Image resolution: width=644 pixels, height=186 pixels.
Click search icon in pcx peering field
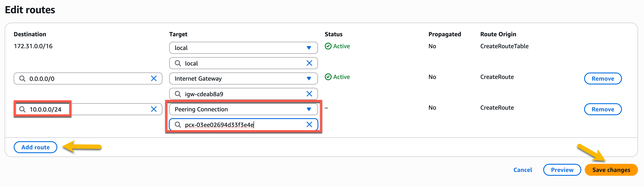click(178, 125)
